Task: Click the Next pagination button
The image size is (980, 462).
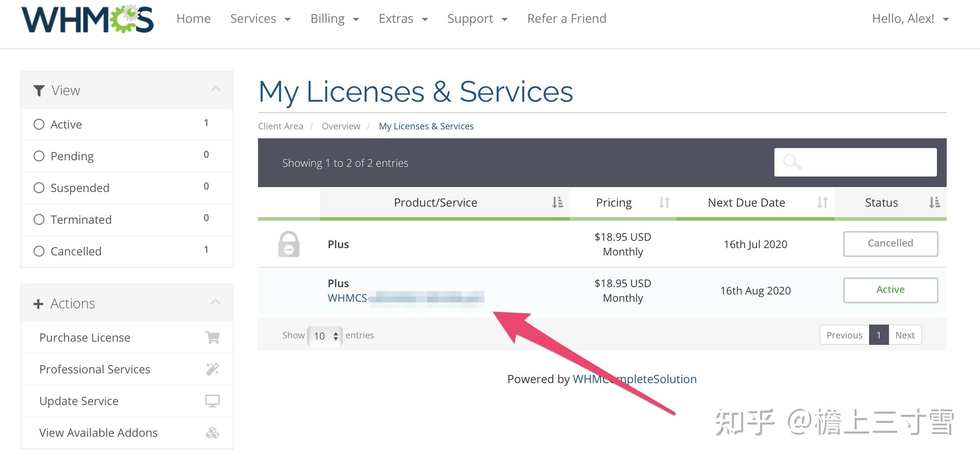Action: [x=905, y=335]
